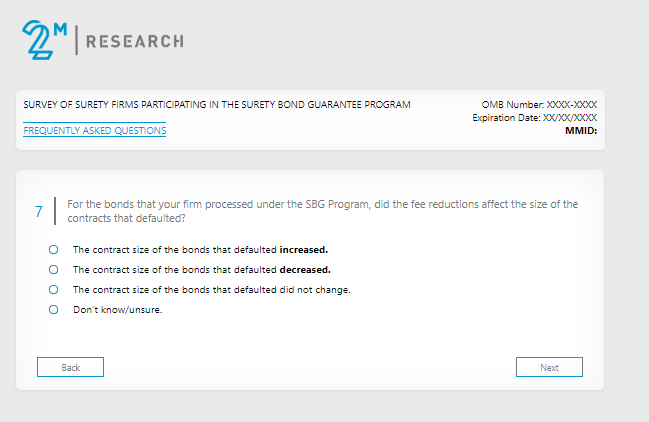This screenshot has height=422, width=649.
Task: Select the radio button for defaulted decreased
Action: (x=53, y=270)
